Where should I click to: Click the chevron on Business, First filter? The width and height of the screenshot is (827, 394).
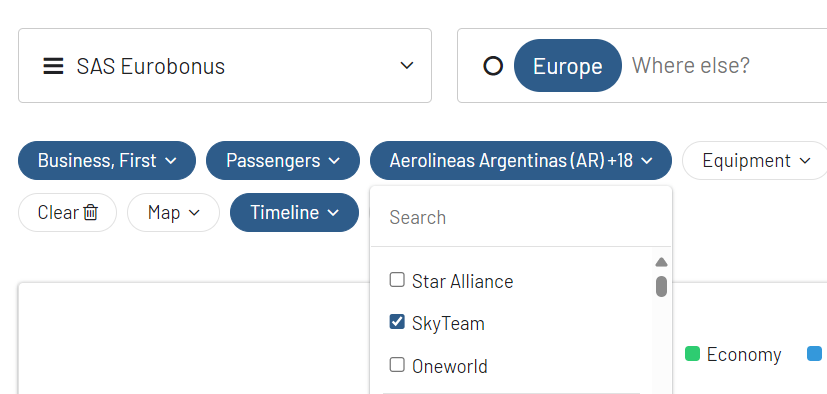click(170, 161)
